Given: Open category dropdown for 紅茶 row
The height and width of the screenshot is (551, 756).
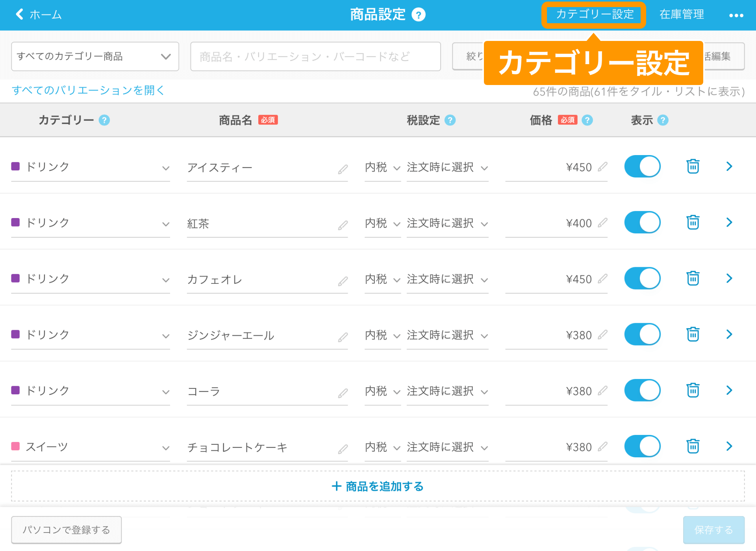Looking at the screenshot, I should pyautogui.click(x=91, y=223).
